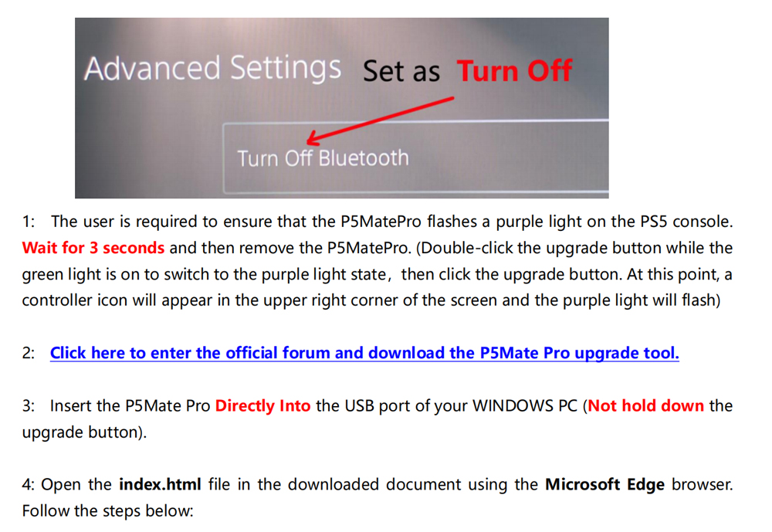Click the step number "1:" marker
Screen dimensions: 772x532
point(29,222)
